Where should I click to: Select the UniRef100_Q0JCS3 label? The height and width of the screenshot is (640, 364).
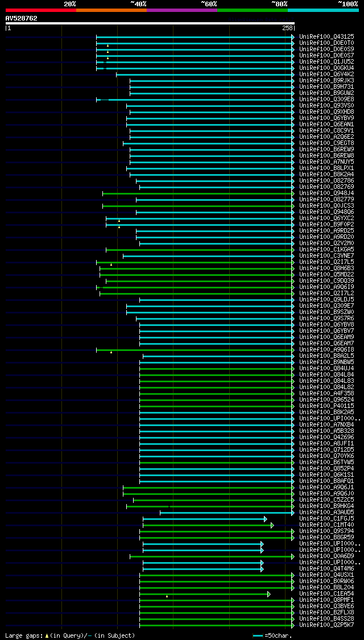(x=326, y=206)
